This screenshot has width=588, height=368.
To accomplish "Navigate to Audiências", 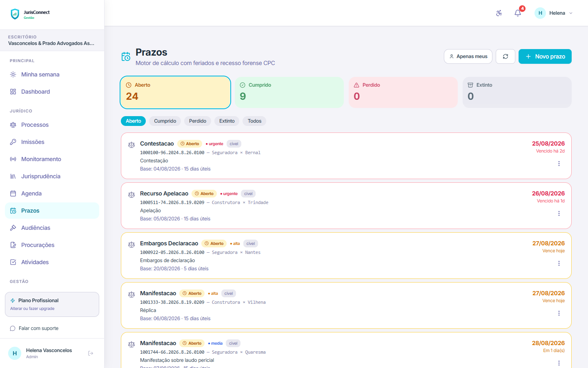I will tap(52, 228).
